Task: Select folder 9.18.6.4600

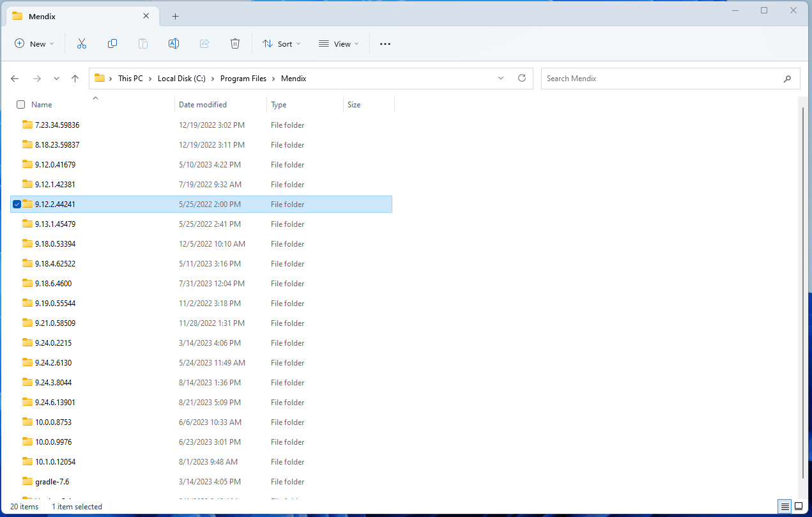Action: coord(202,283)
